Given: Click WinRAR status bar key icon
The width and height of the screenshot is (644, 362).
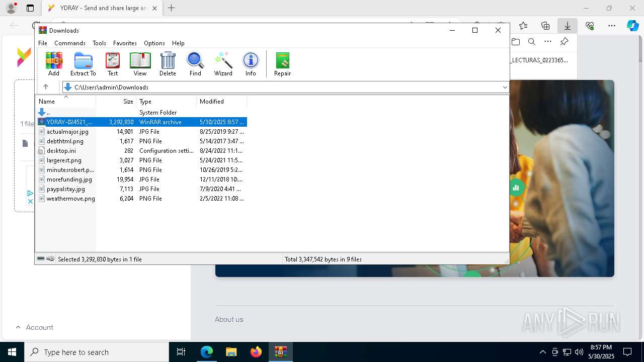Looking at the screenshot, I should (50, 259).
